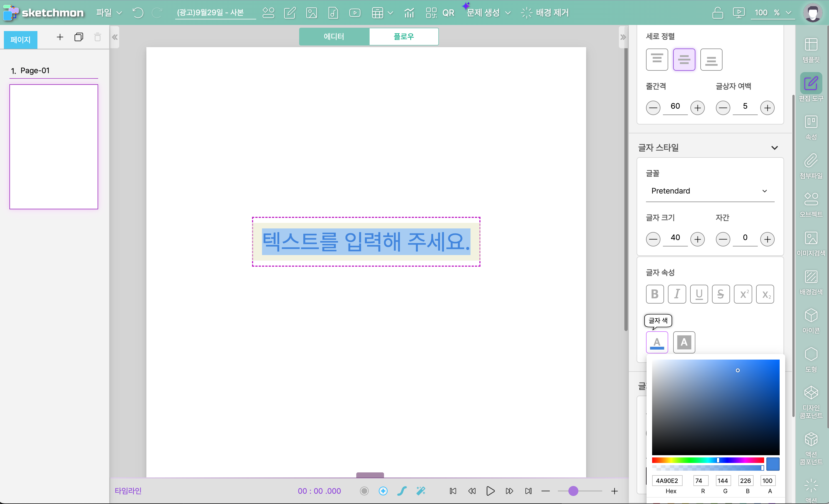Click the 배경 제거 button
This screenshot has height=504, width=829.
click(x=545, y=13)
